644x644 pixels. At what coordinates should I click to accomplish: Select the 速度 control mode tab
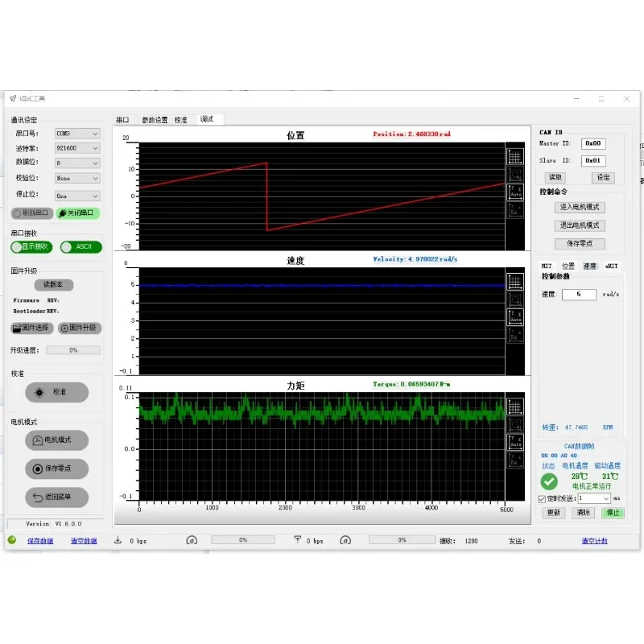click(x=590, y=266)
